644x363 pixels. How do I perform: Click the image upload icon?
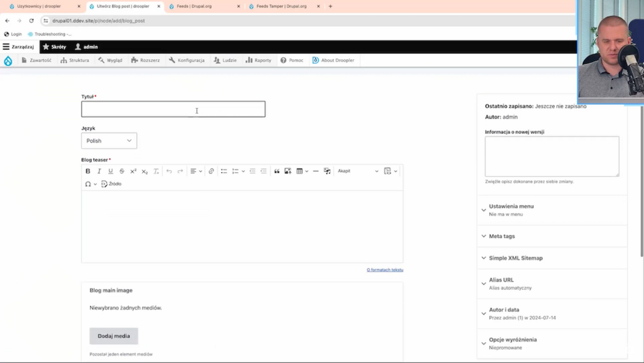click(x=288, y=171)
